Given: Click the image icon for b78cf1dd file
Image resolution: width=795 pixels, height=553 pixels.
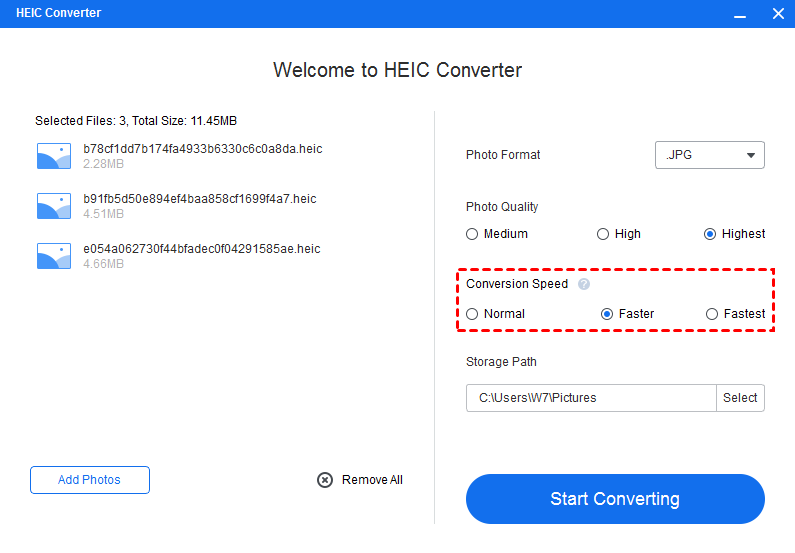Looking at the screenshot, I should (x=53, y=156).
